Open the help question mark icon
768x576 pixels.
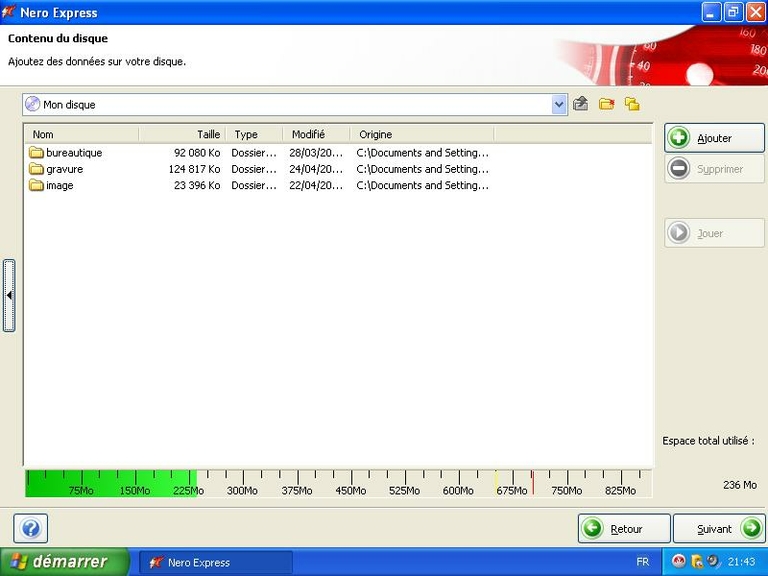tap(31, 528)
